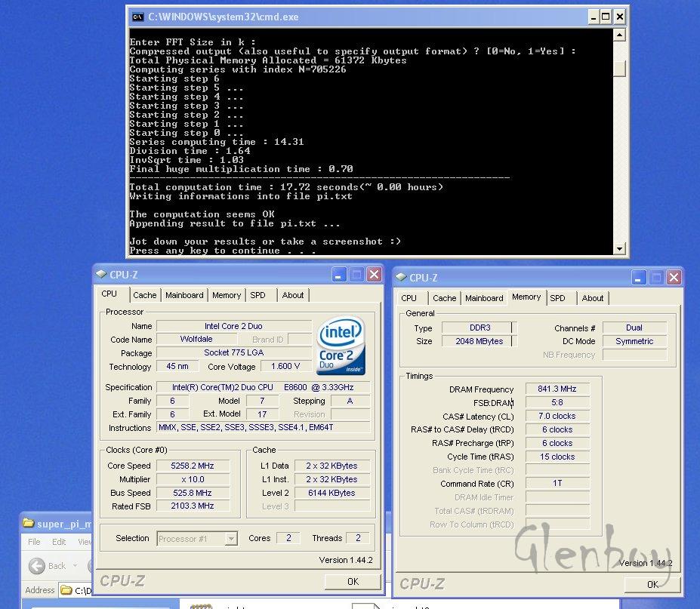This screenshot has height=609, width=700.
Task: Click the folder icon in the Address bar
Action: 66,590
